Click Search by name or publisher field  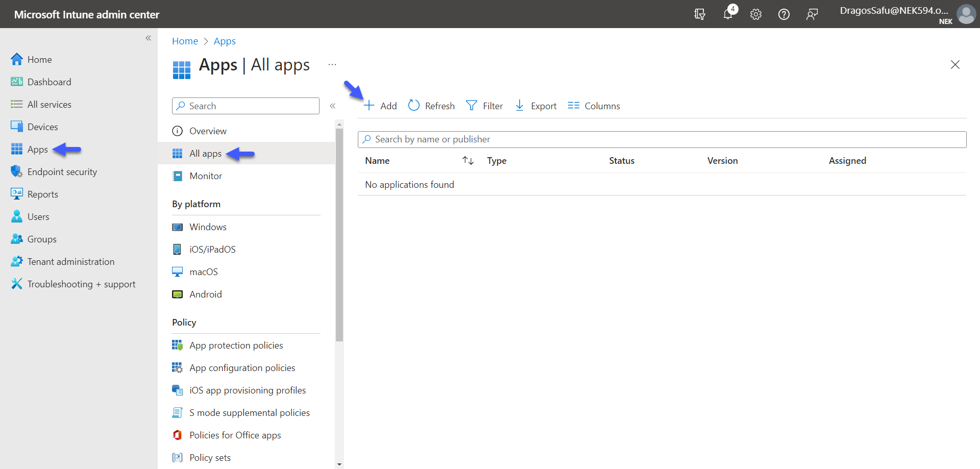(x=662, y=139)
